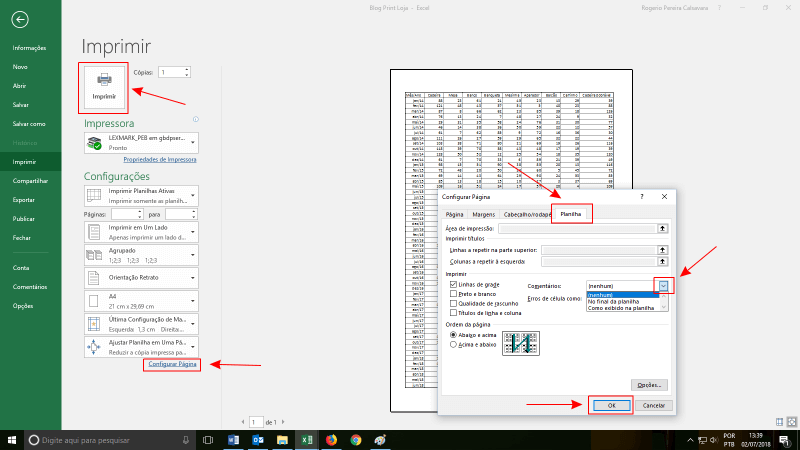This screenshot has height=450, width=800.
Task: Choose No final da planilha list option
Action: point(613,301)
